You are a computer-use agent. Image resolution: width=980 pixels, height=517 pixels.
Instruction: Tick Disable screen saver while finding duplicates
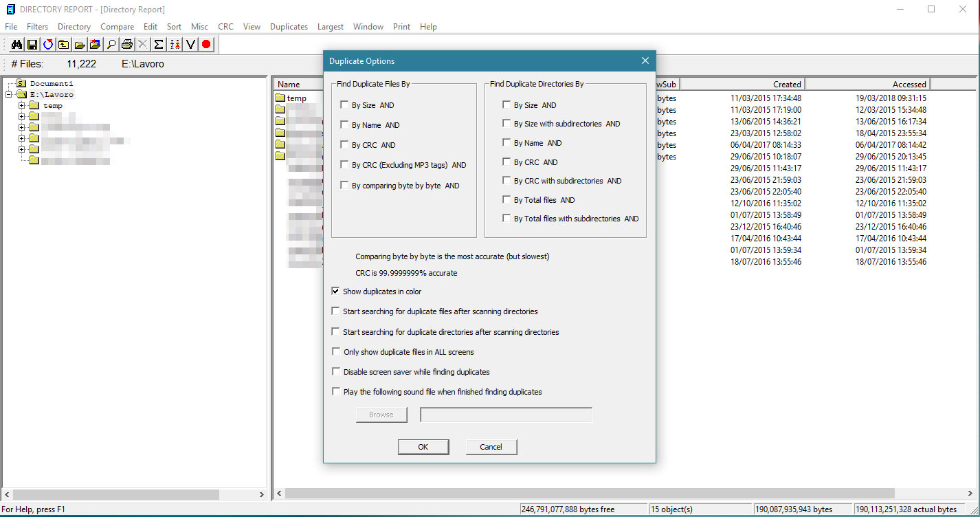(335, 372)
